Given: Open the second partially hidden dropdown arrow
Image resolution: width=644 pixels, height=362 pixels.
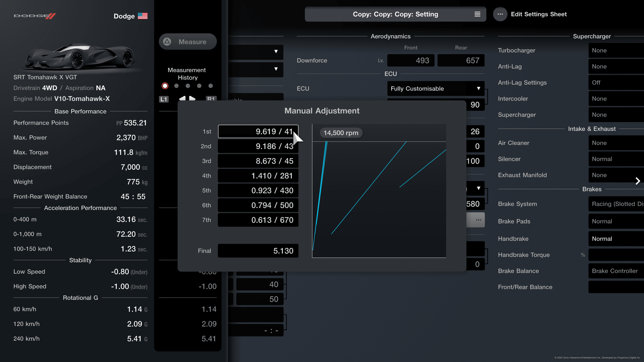Looking at the screenshot, I should (276, 69).
